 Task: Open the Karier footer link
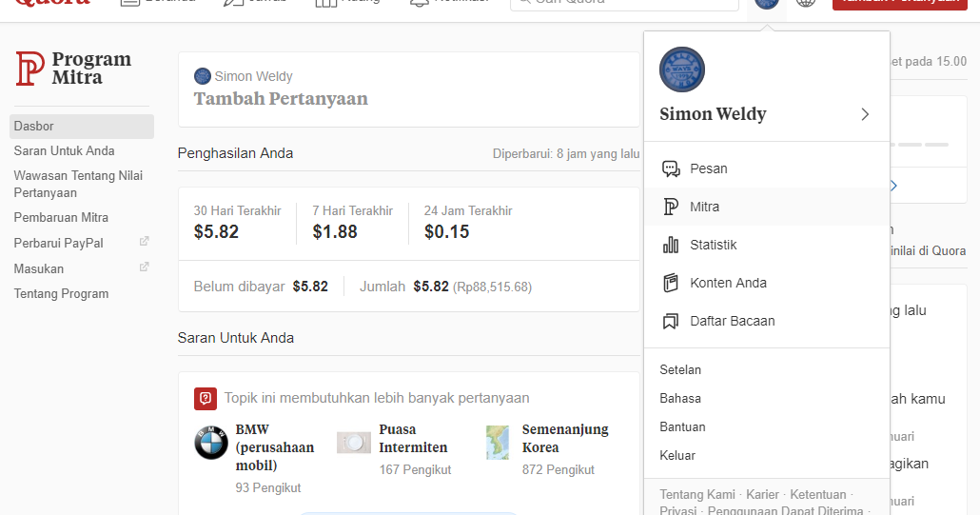(762, 494)
